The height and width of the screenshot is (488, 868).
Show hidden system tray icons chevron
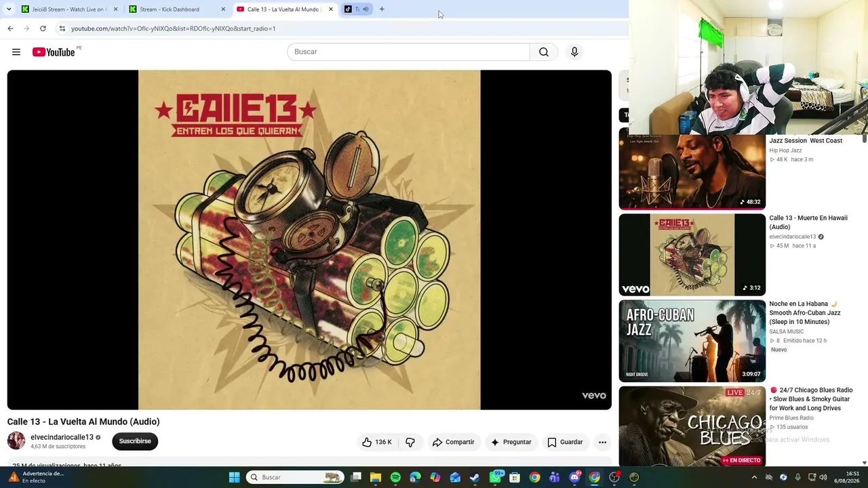pos(754,477)
